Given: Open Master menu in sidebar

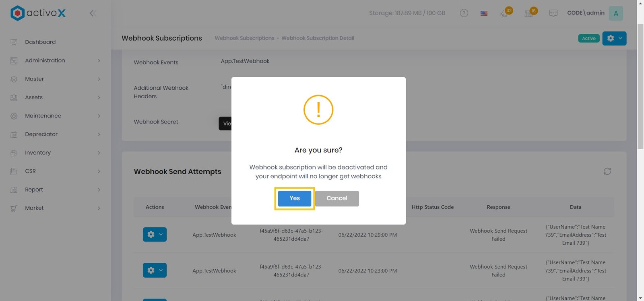Looking at the screenshot, I should (34, 79).
